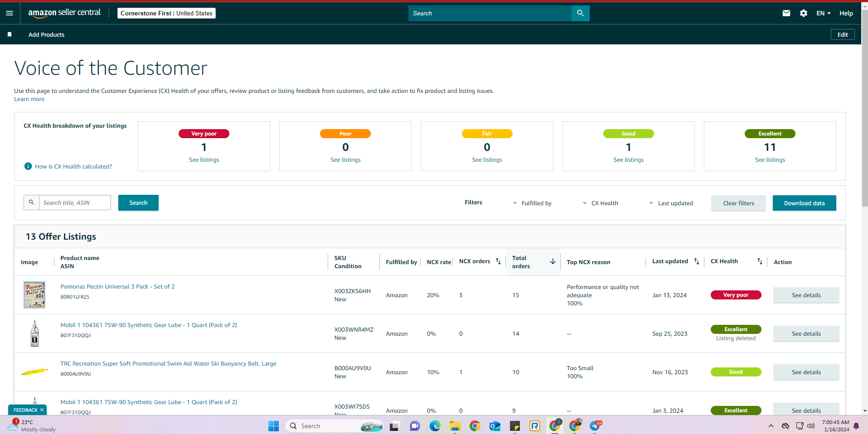This screenshot has width=868, height=434.
Task: Open Task View on the taskbar
Action: (x=394, y=426)
